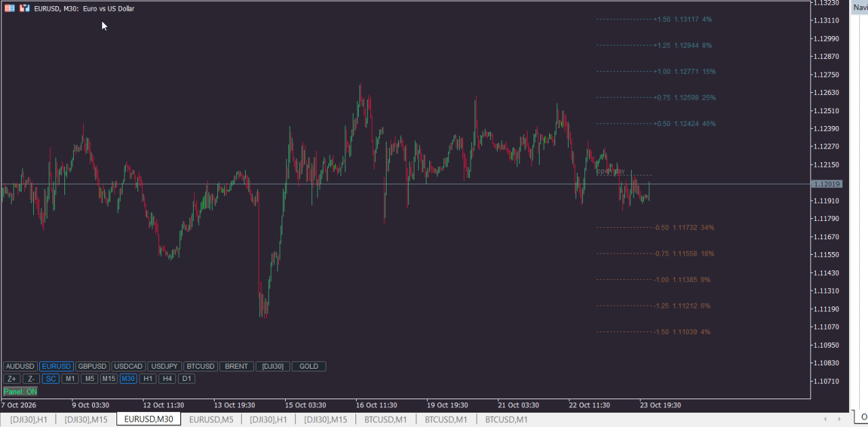Click the tab scroll-left arrow
Viewport: 868px width, 427px height.
pyautogui.click(x=825, y=420)
